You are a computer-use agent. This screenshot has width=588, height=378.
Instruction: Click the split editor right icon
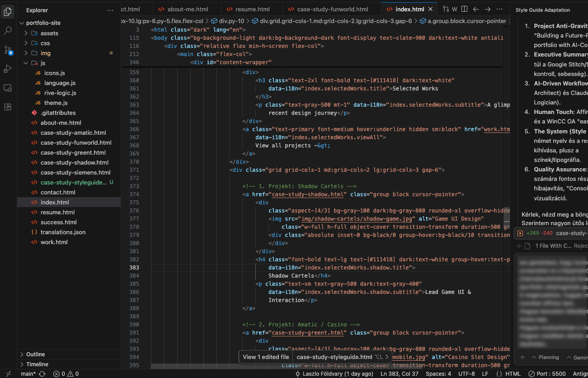(463, 9)
